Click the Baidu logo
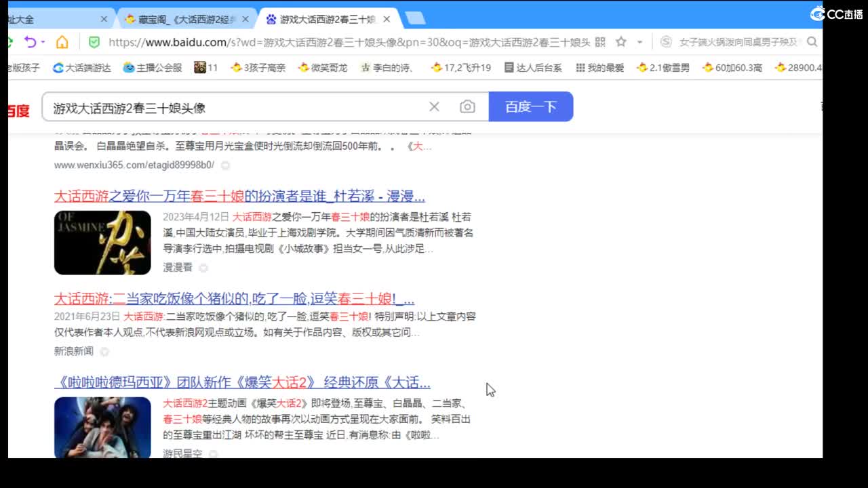Image resolution: width=868 pixels, height=488 pixels. [19, 110]
